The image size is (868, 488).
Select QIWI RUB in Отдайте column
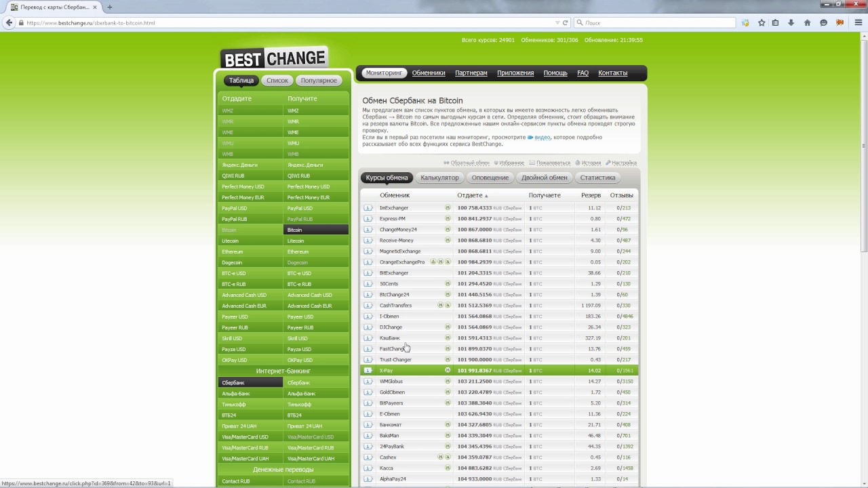click(250, 176)
